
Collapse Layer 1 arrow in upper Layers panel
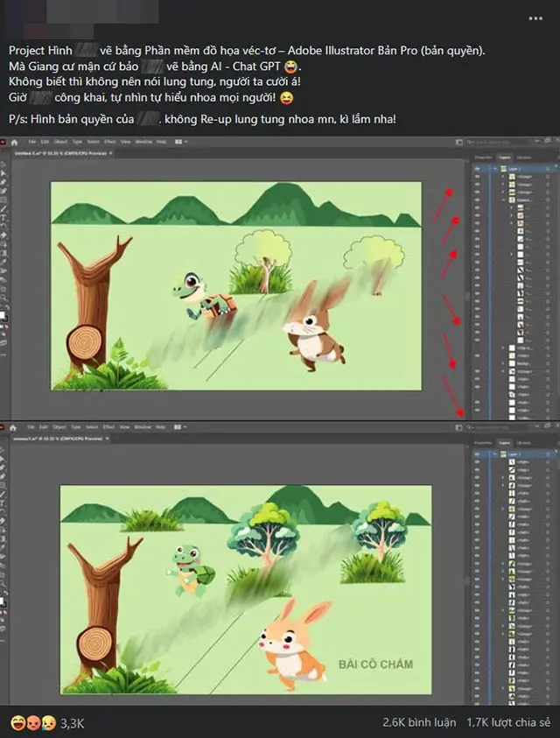pyautogui.click(x=495, y=169)
